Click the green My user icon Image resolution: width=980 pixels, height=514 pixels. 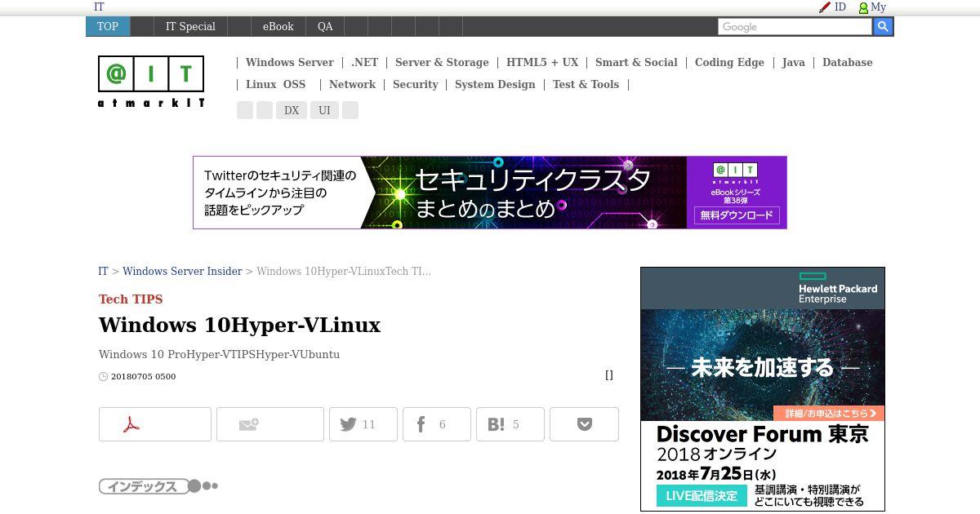click(x=863, y=7)
